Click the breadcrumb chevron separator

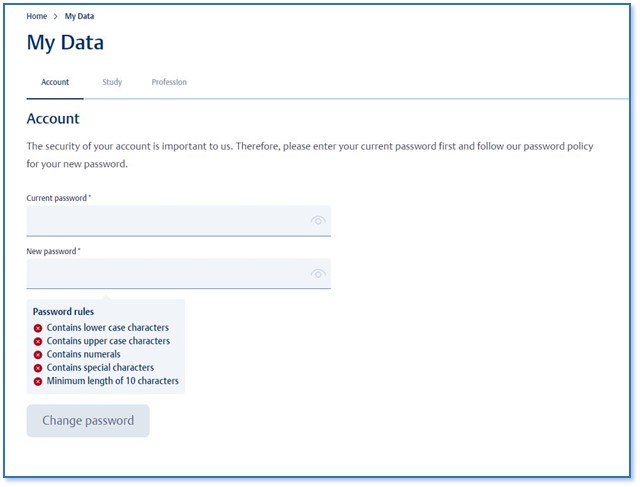click(x=56, y=16)
